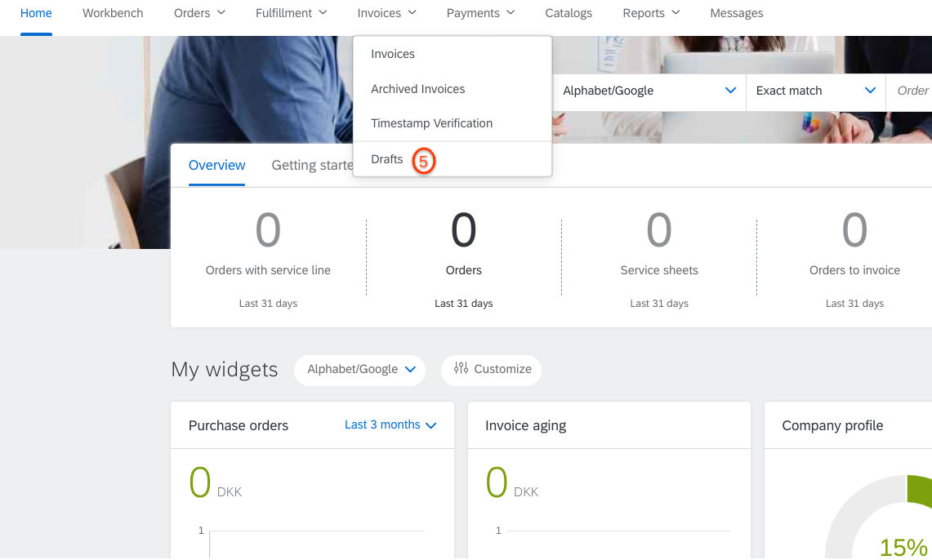Open the Fulfillment dropdown menu
Screen dimensions: 932x560
[x=291, y=13]
